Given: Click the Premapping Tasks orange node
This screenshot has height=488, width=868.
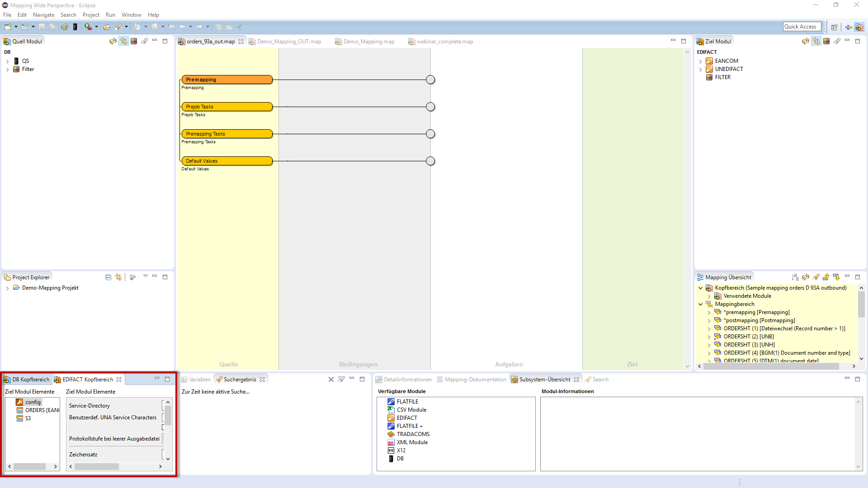Looking at the screenshot, I should (227, 134).
